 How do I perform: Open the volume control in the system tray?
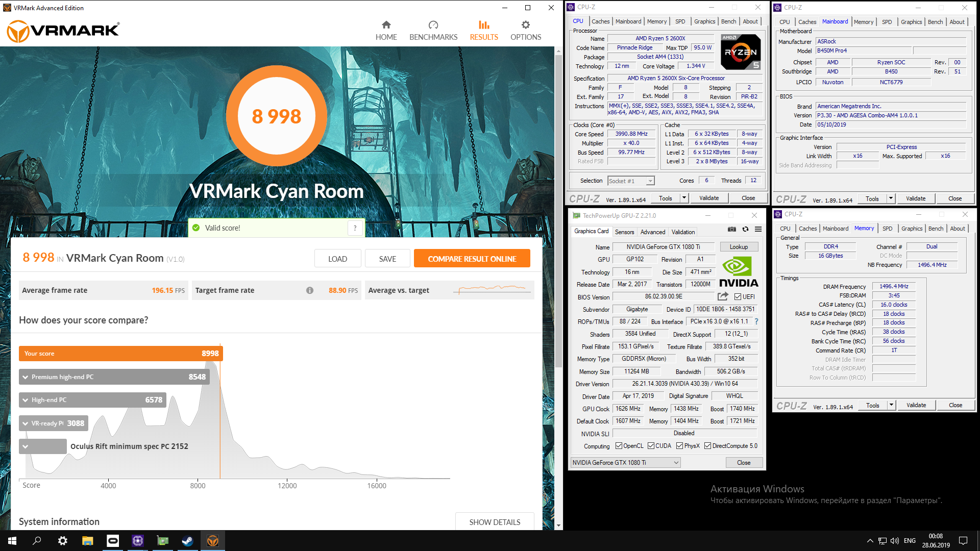894,541
